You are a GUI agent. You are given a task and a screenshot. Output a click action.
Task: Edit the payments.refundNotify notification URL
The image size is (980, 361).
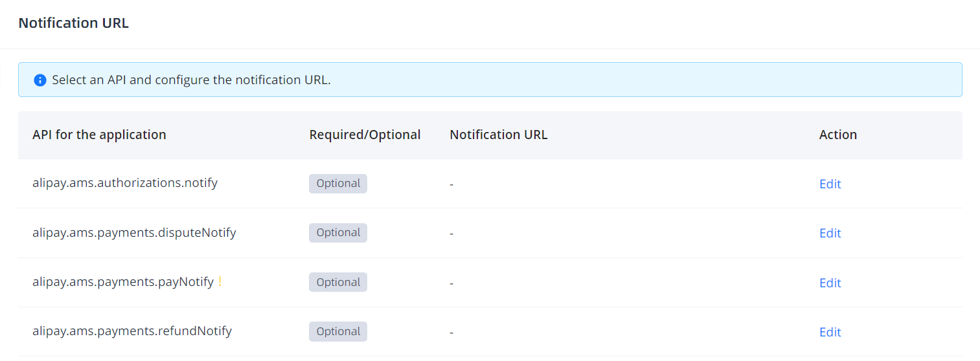830,332
